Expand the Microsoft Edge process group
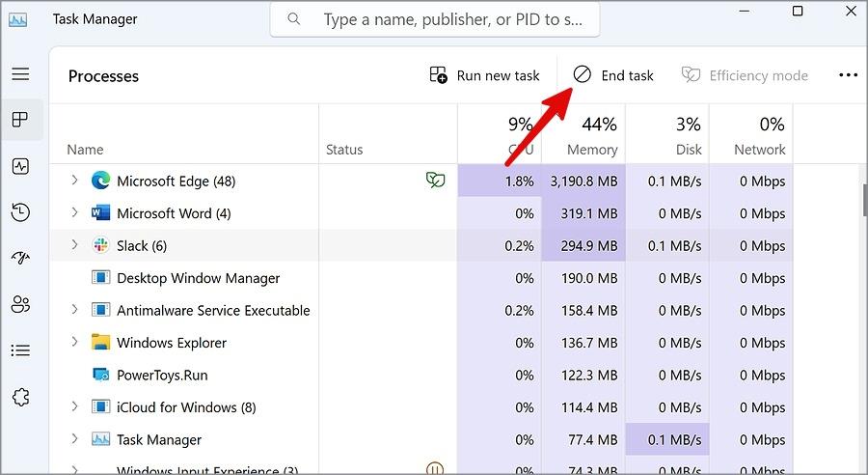The image size is (868, 475). [x=74, y=181]
